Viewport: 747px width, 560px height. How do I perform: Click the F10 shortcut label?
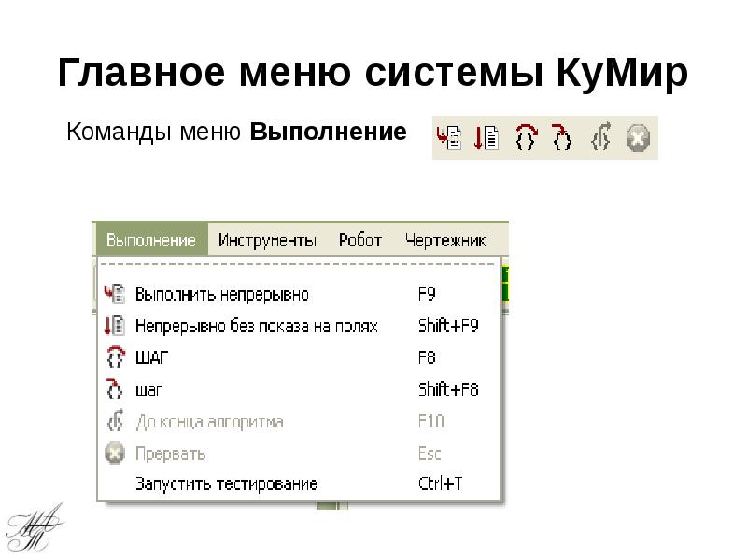pyautogui.click(x=431, y=421)
